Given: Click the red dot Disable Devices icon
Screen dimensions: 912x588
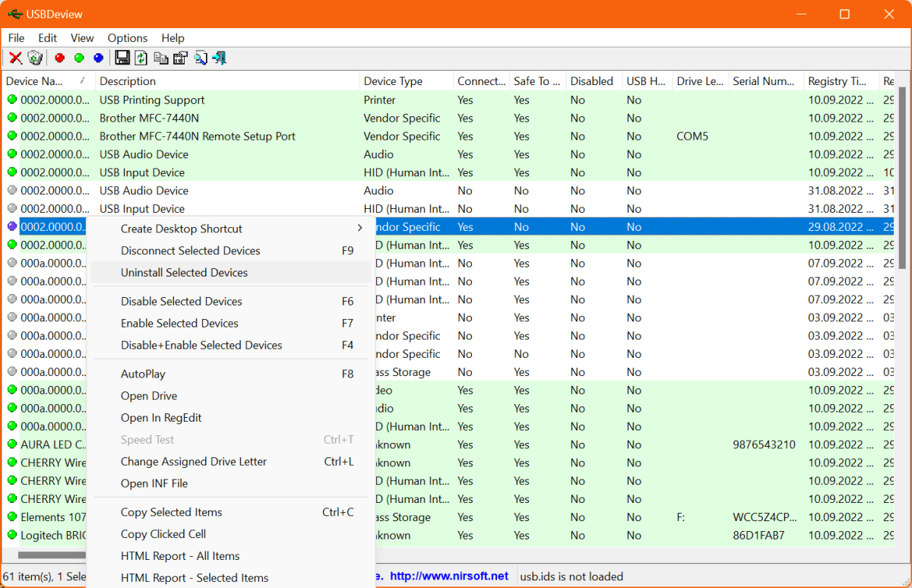Looking at the screenshot, I should pyautogui.click(x=59, y=58).
